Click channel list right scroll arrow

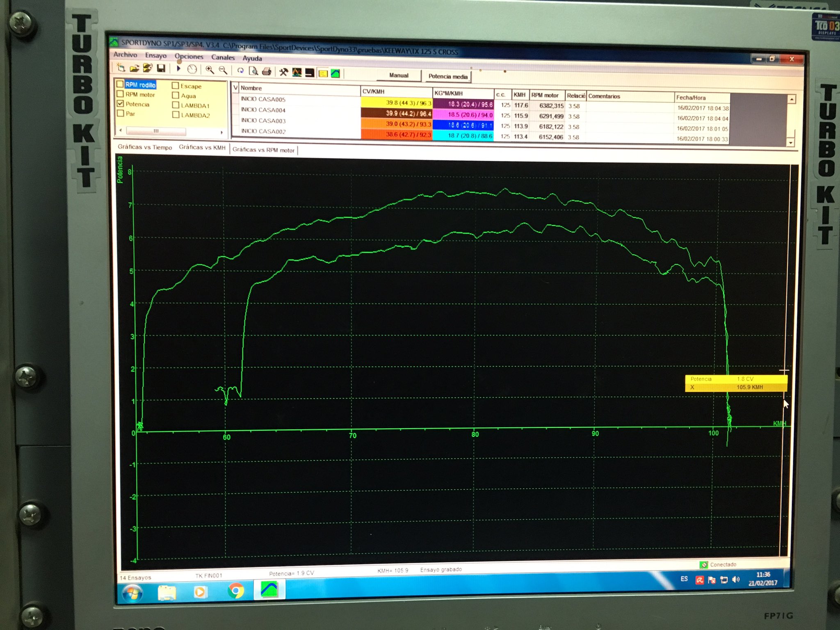tap(222, 132)
